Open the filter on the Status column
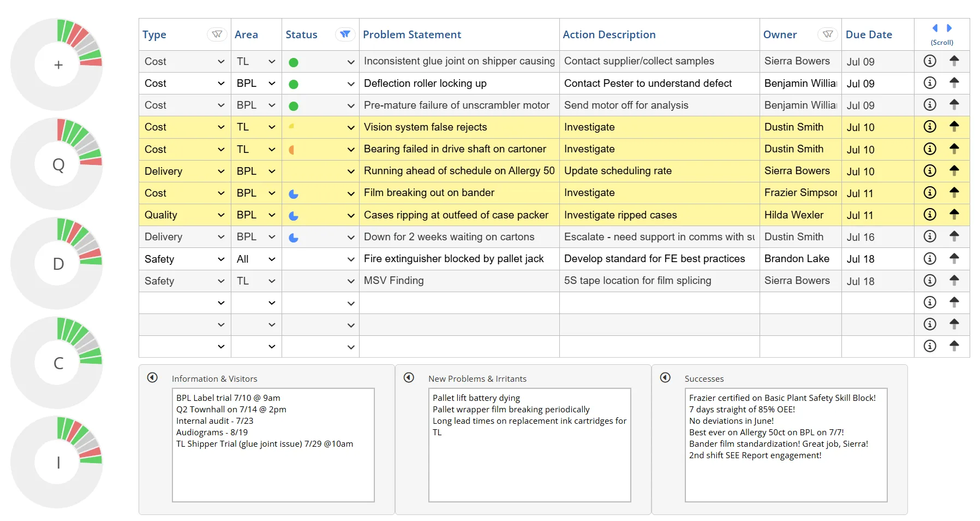 345,34
